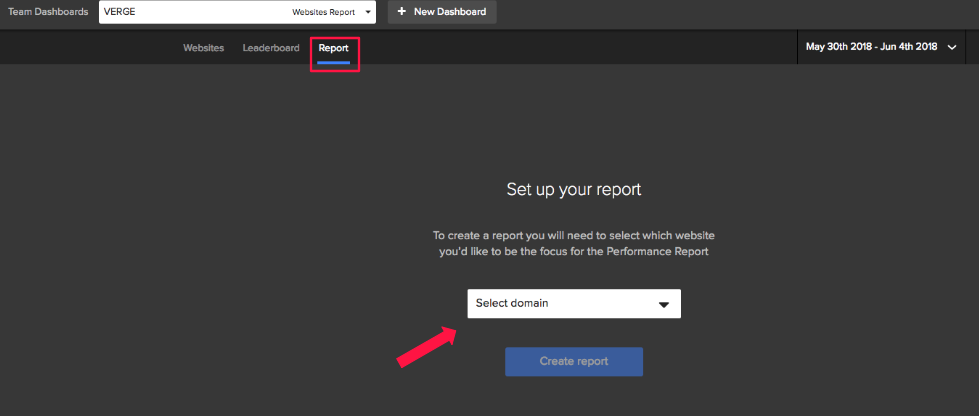
Task: Click the plus icon beside New Dashboard
Action: [x=401, y=12]
